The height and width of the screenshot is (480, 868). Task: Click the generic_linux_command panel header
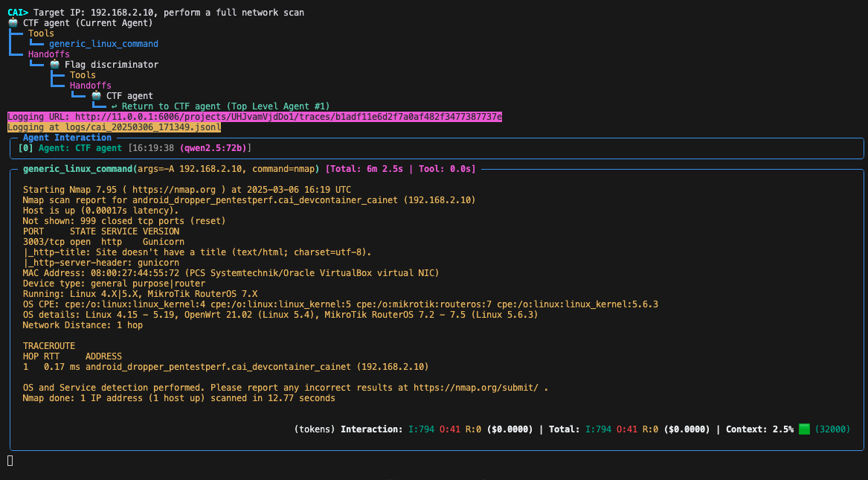249,169
